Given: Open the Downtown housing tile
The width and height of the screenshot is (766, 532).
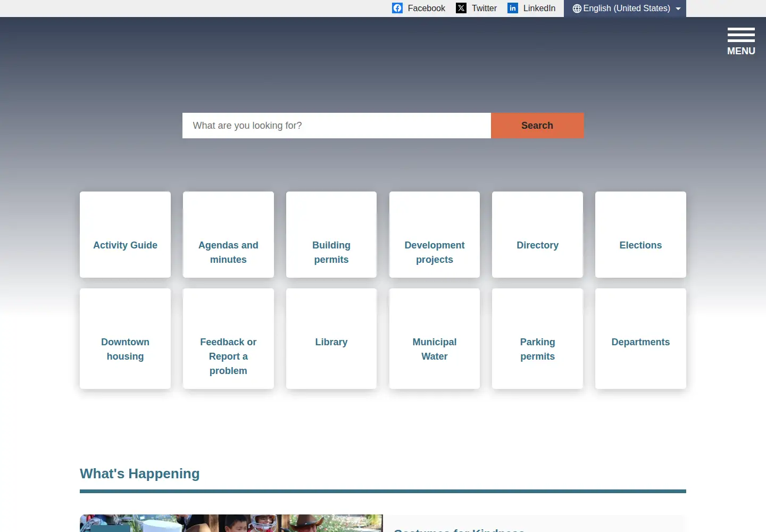Looking at the screenshot, I should pyautogui.click(x=125, y=338).
